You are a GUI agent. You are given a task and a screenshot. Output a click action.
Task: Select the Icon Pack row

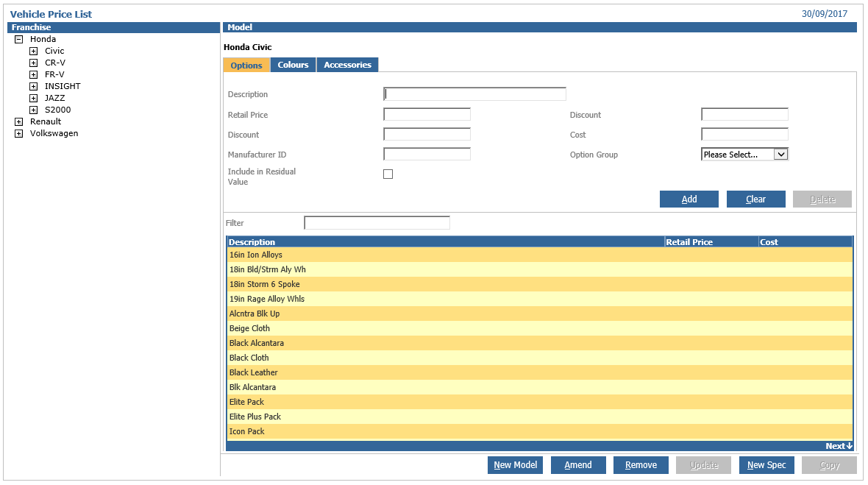[540, 431]
